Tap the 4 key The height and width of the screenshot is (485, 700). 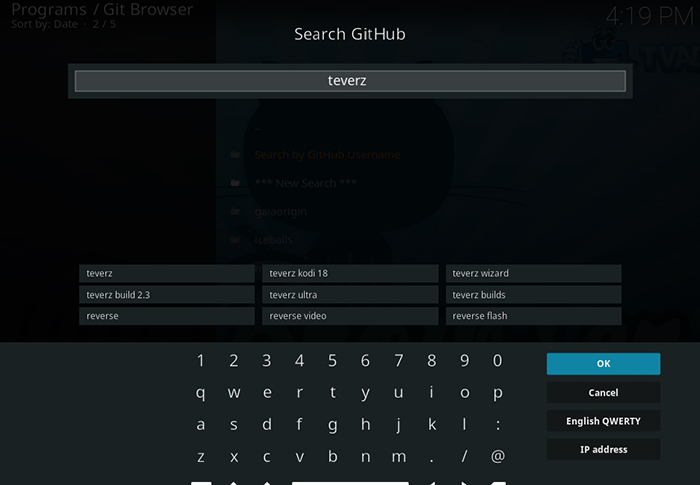300,360
